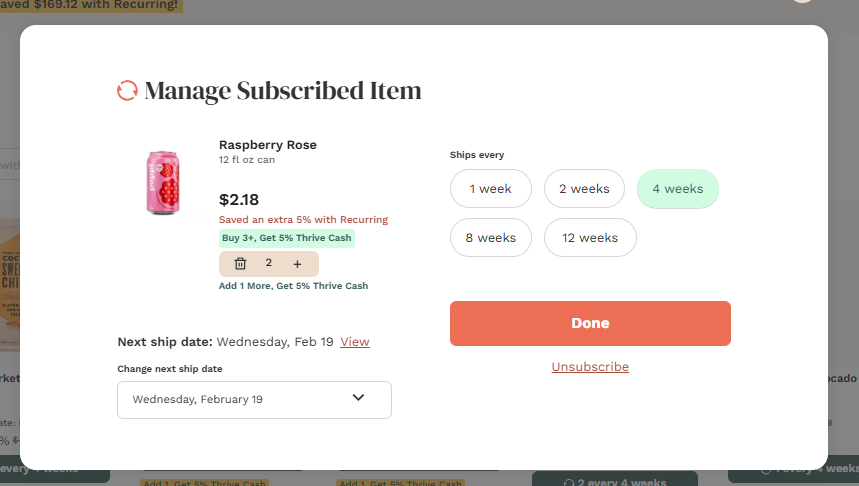The width and height of the screenshot is (859, 486).
Task: Click the Raspberry Rose product name
Action: (x=267, y=145)
